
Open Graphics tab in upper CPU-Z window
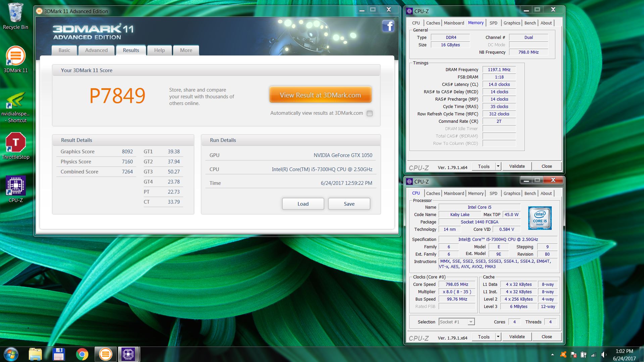click(512, 23)
